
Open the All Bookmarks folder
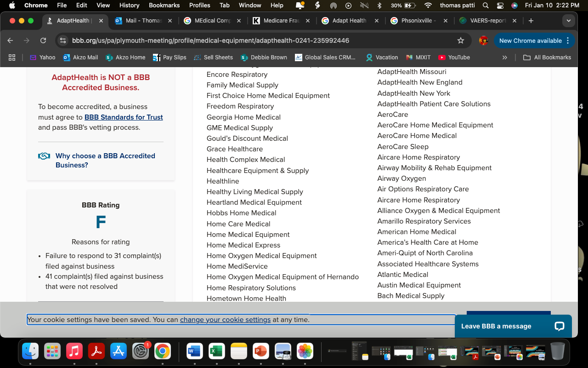(x=547, y=57)
